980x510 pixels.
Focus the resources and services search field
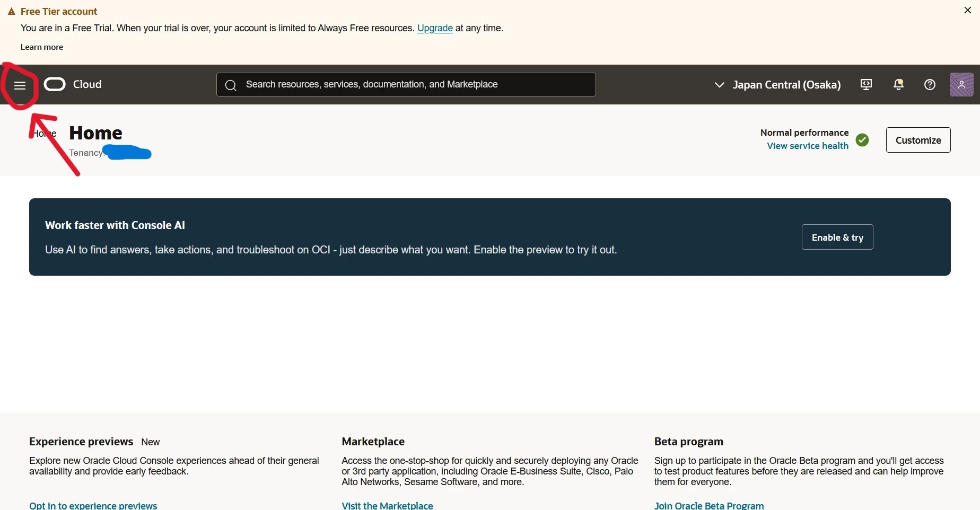pyautogui.click(x=406, y=85)
